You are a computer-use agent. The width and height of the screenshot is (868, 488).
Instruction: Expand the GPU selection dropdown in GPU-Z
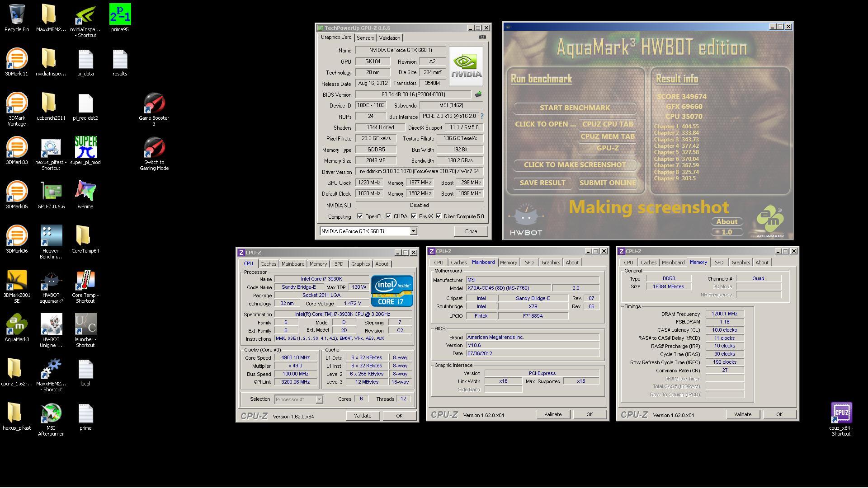pyautogui.click(x=413, y=231)
